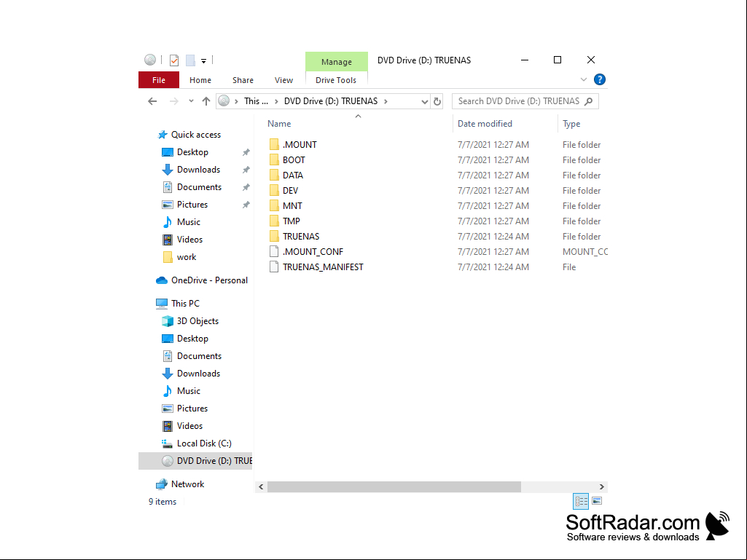This screenshot has height=560, width=747.
Task: Click 'DVD Drive (D:) TRUENAS' breadcrumb segment
Action: tap(331, 101)
